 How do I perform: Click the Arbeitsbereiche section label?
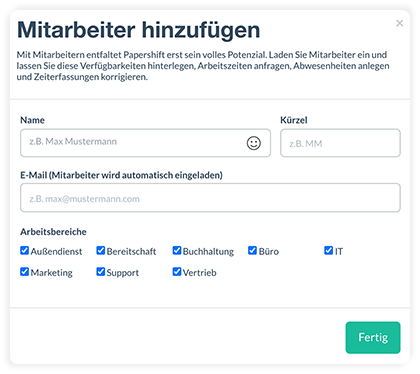pyautogui.click(x=53, y=232)
